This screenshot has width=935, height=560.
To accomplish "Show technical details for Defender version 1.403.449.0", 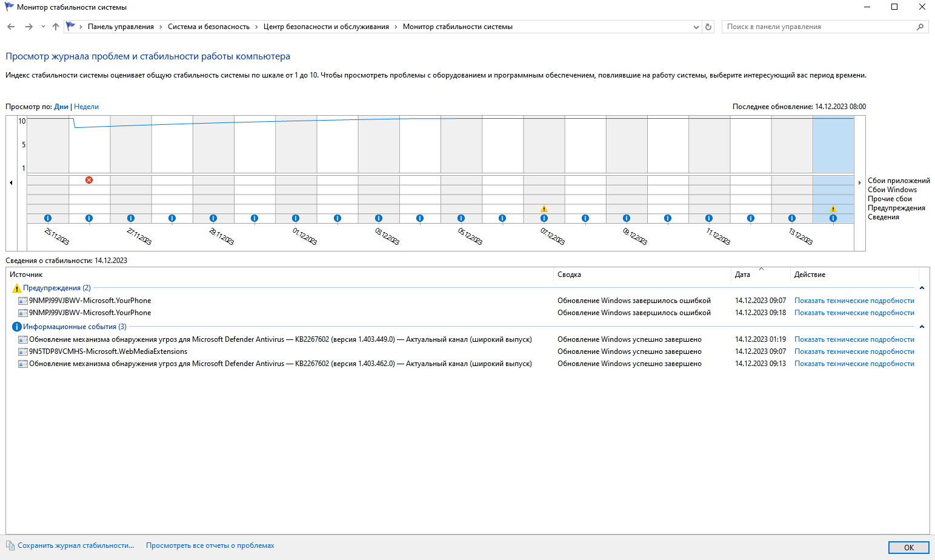I will tap(854, 339).
